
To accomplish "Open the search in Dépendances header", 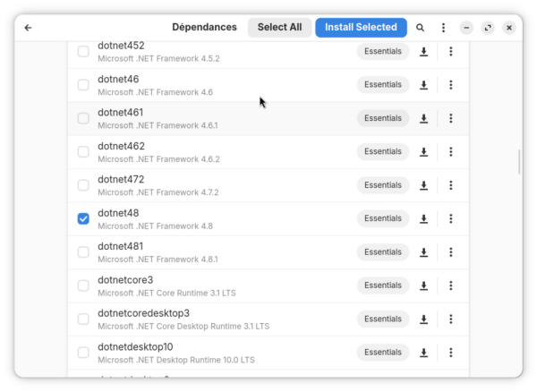I will click(421, 28).
